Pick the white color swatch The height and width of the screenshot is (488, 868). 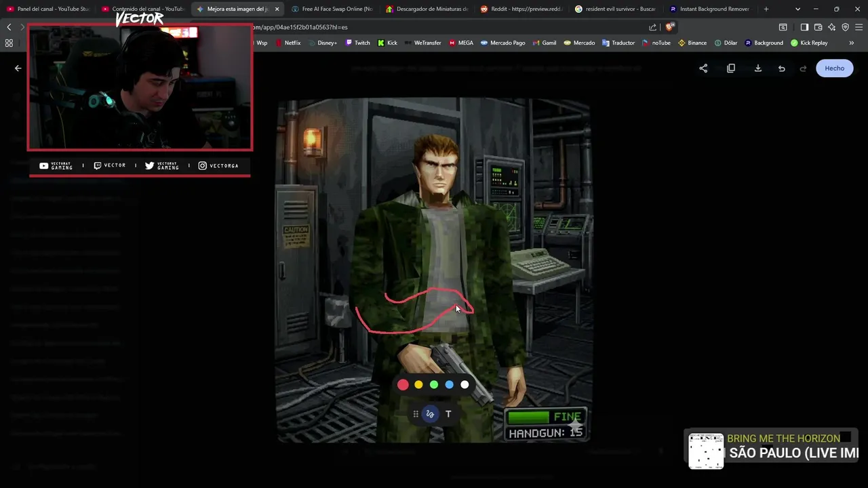tap(465, 385)
